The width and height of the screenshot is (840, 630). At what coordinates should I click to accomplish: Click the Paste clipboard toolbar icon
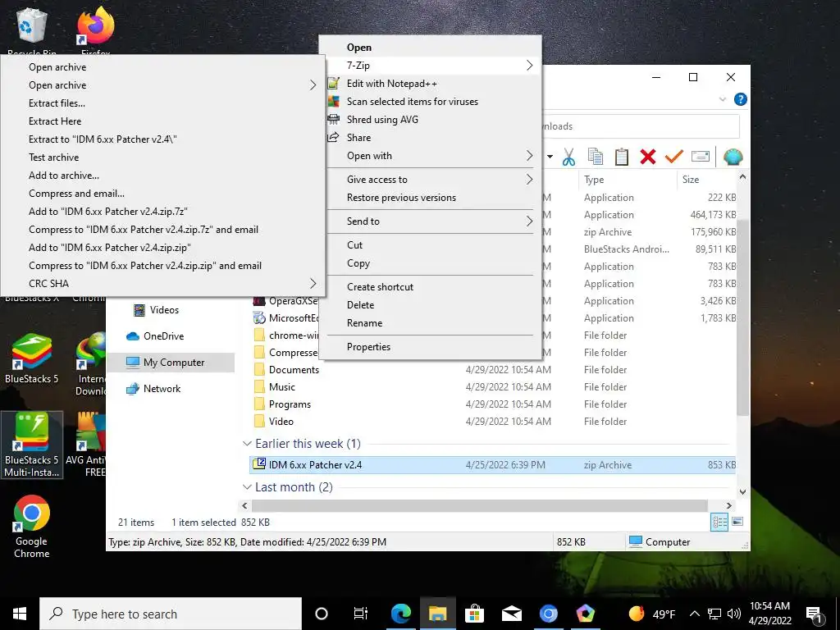point(622,157)
